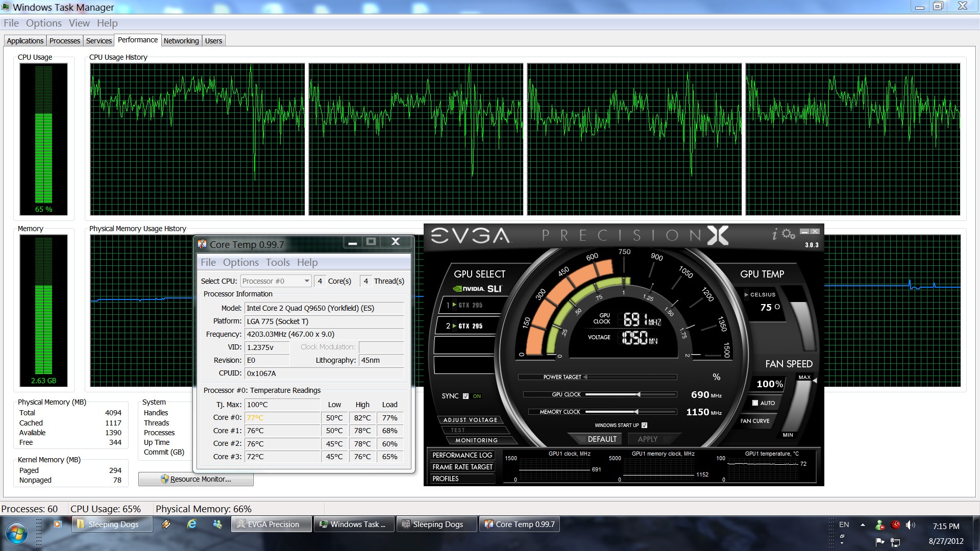980x551 pixels.
Task: Toggle Celsius temperature unit arrow
Action: (746, 294)
